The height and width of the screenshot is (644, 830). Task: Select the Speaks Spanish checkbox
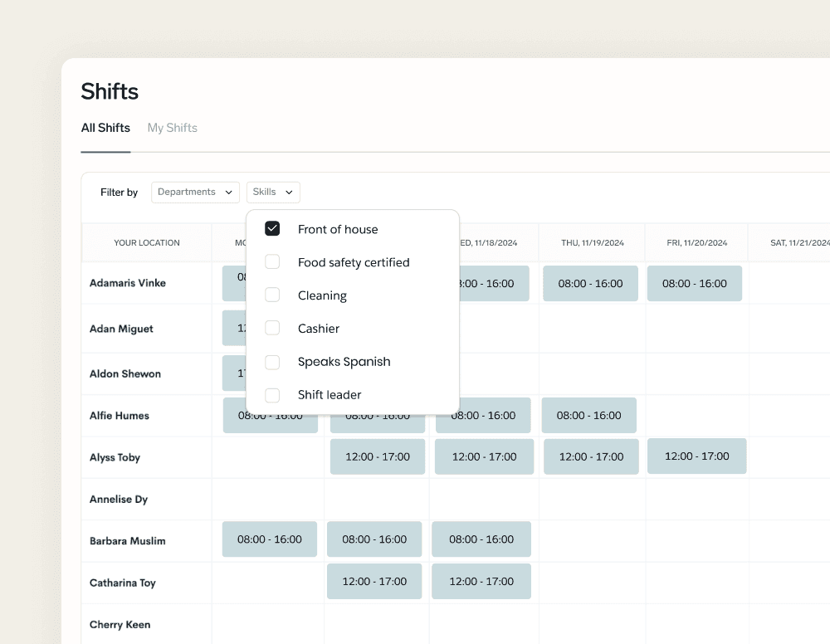click(272, 362)
